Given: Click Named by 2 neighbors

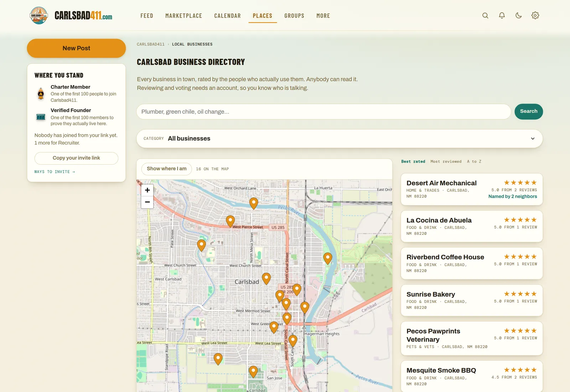Looking at the screenshot, I should coord(513,196).
